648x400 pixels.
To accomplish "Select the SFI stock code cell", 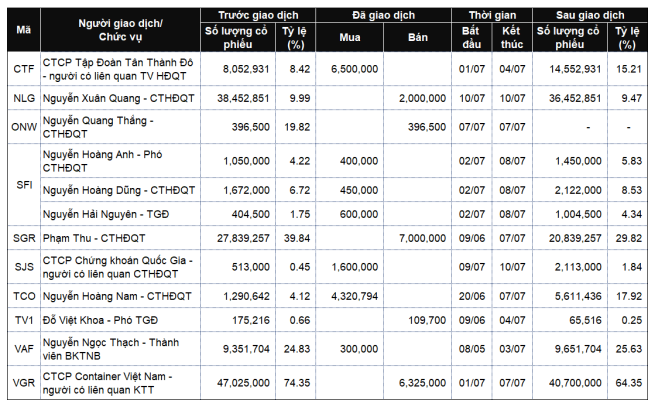I will [24, 185].
